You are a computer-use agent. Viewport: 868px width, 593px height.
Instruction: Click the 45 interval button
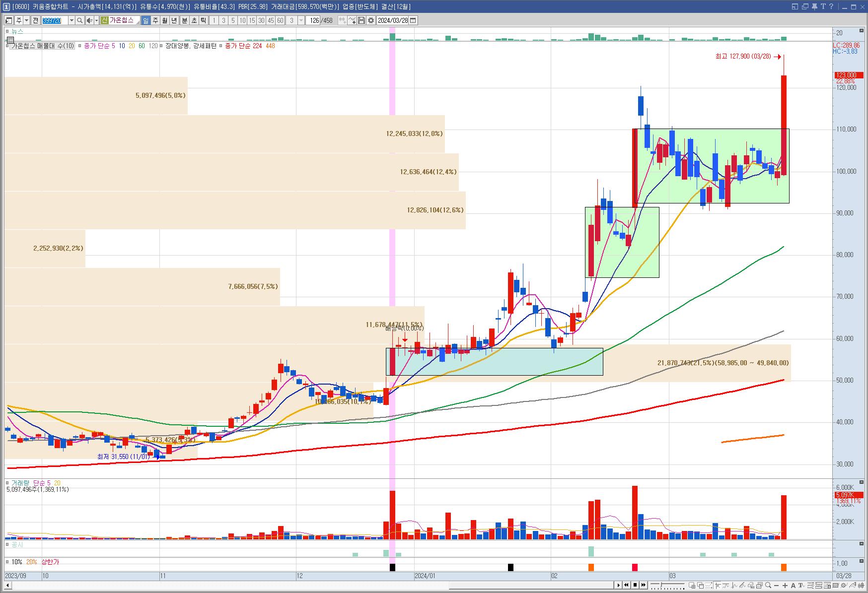pyautogui.click(x=271, y=20)
